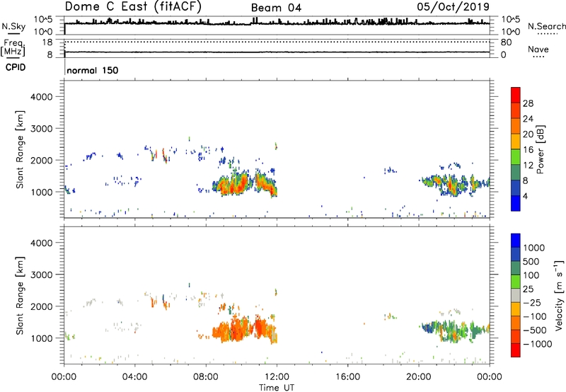566x392 pixels.
Task: Click 'Slant Range [km]' label of velocity panel
Action: (20, 296)
